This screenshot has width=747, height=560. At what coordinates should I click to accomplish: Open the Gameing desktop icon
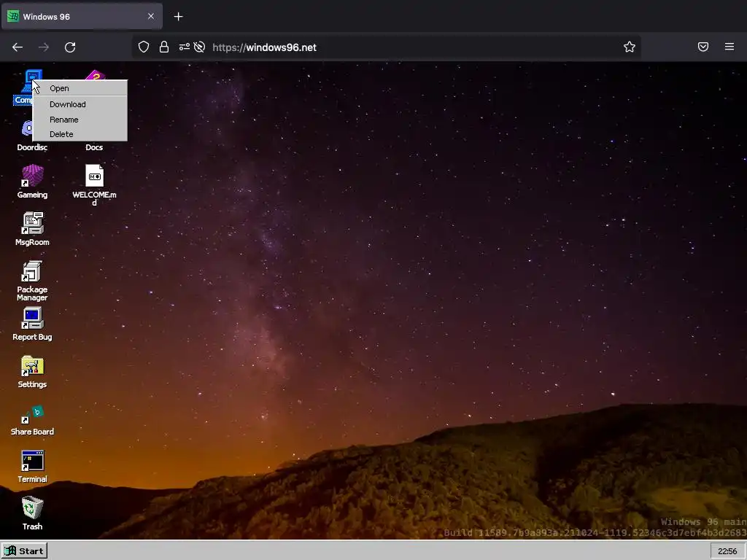(x=32, y=181)
